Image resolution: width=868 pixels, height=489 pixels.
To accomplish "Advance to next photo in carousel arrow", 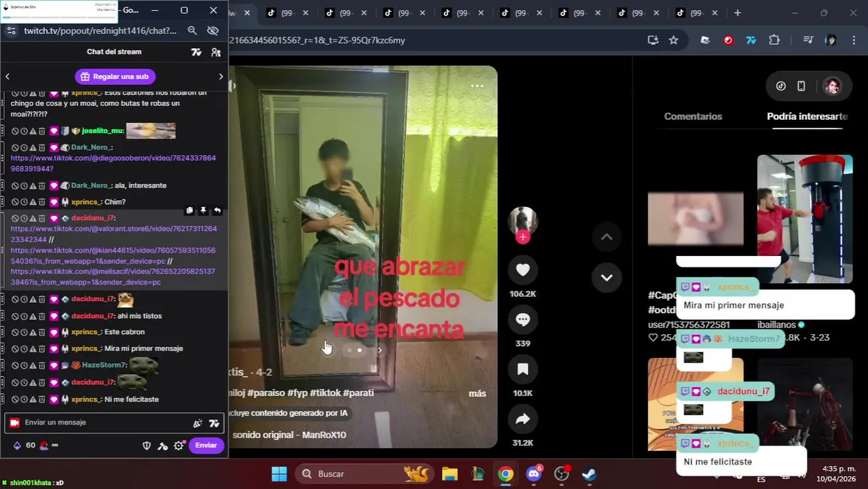I will click(380, 350).
